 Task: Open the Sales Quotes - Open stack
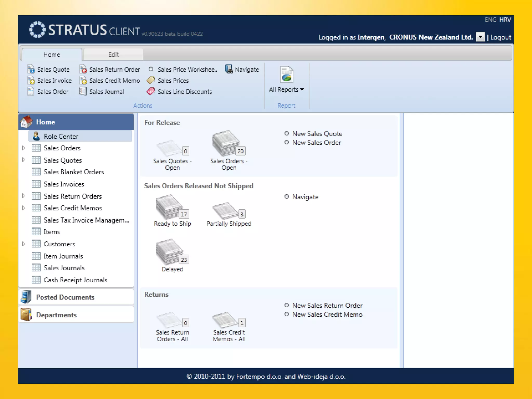[172, 148]
